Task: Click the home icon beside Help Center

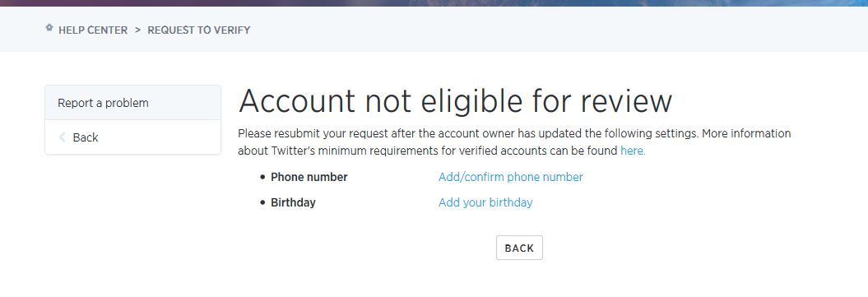Action: pyautogui.click(x=49, y=28)
